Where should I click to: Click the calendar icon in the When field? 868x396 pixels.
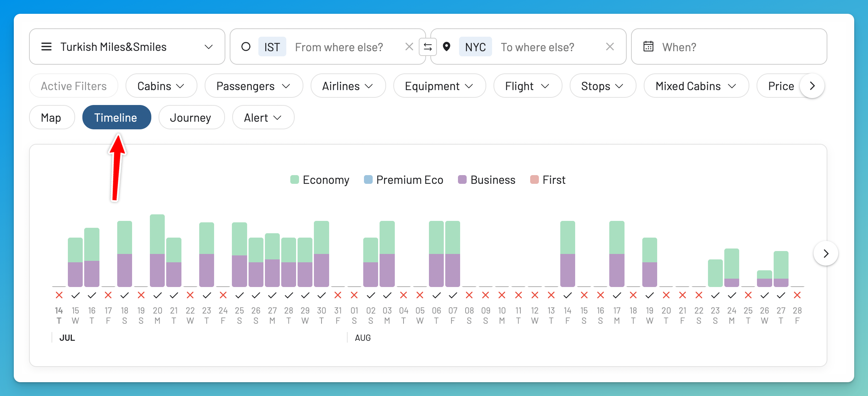point(648,47)
